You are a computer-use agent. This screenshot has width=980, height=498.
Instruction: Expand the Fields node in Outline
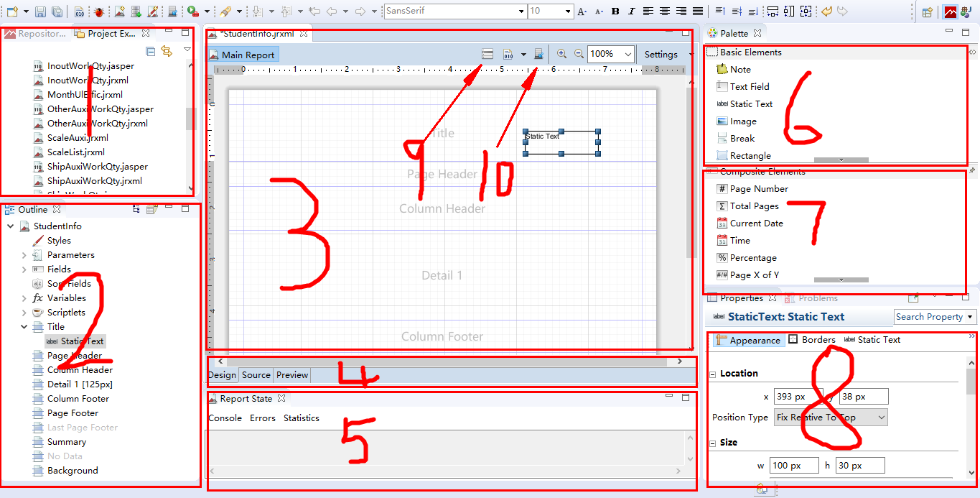(24, 269)
